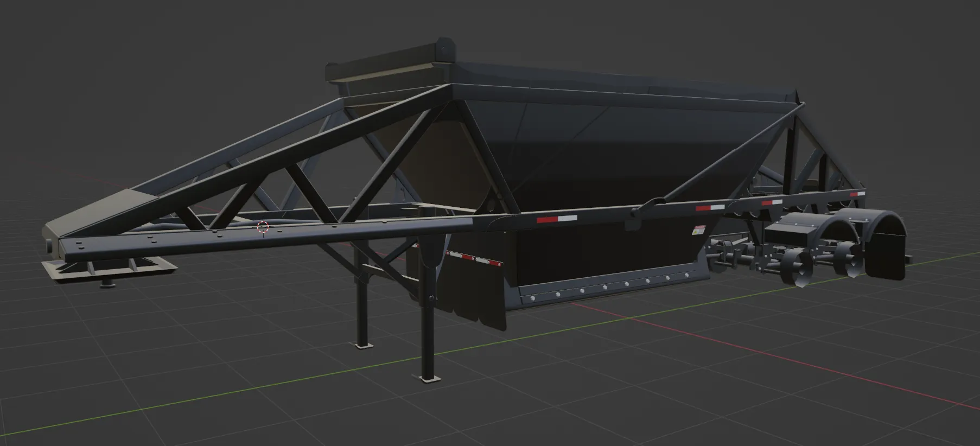Click the fifth wheel plate under the nose
Image resolution: width=980 pixels, height=446 pixels.
pos(109,268)
